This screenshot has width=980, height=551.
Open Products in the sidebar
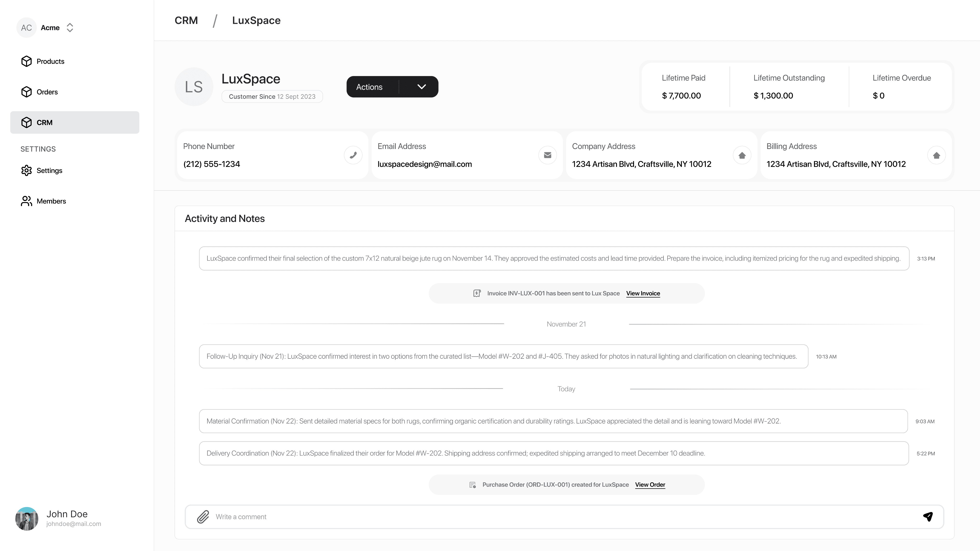[x=50, y=61]
